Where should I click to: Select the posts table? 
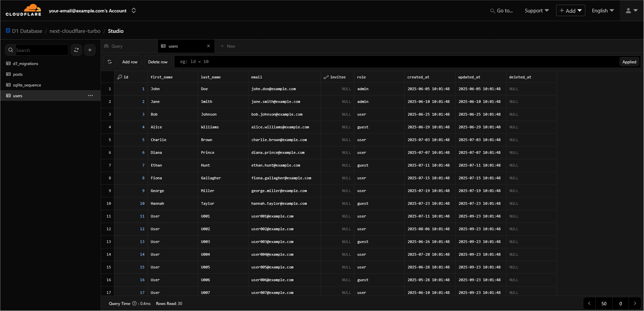click(x=50, y=74)
